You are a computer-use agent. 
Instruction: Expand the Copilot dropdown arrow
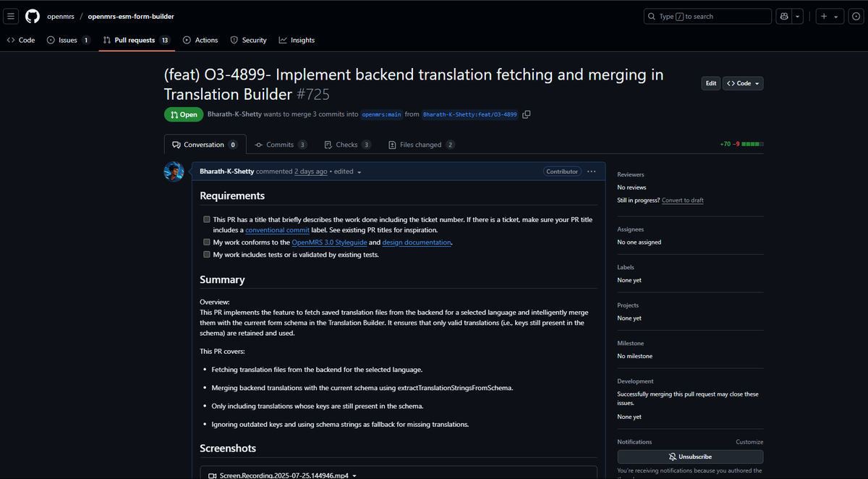(797, 16)
